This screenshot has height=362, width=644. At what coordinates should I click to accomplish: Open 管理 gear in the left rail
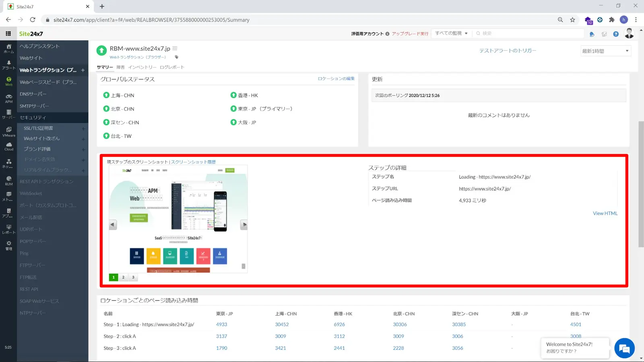(x=8, y=245)
